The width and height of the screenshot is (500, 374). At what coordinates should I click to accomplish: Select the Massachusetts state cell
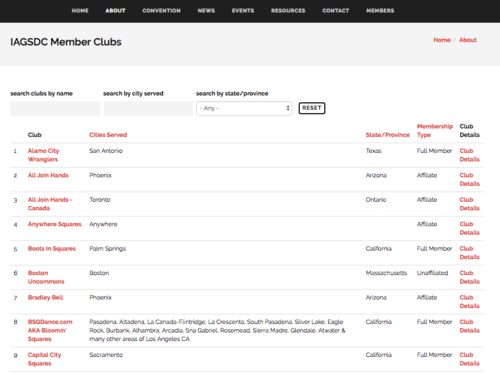(386, 273)
